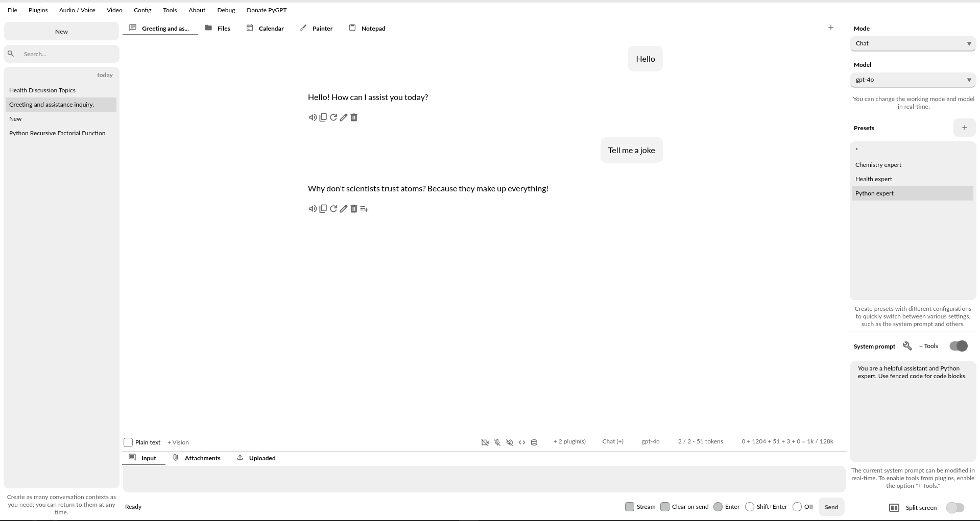Open the Model dropdown showing gpt-4o
The height and width of the screenshot is (521, 980).
tap(913, 80)
